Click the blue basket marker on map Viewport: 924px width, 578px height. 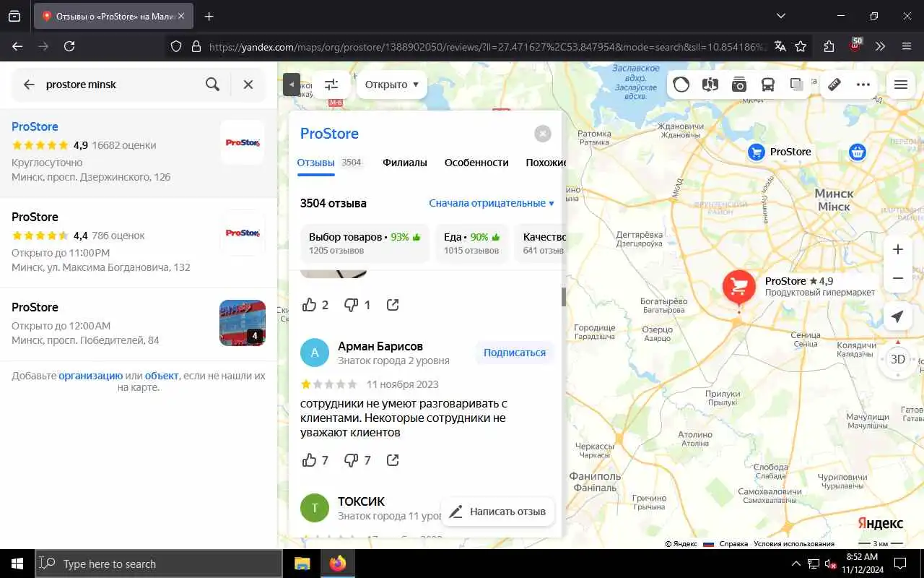tap(858, 152)
